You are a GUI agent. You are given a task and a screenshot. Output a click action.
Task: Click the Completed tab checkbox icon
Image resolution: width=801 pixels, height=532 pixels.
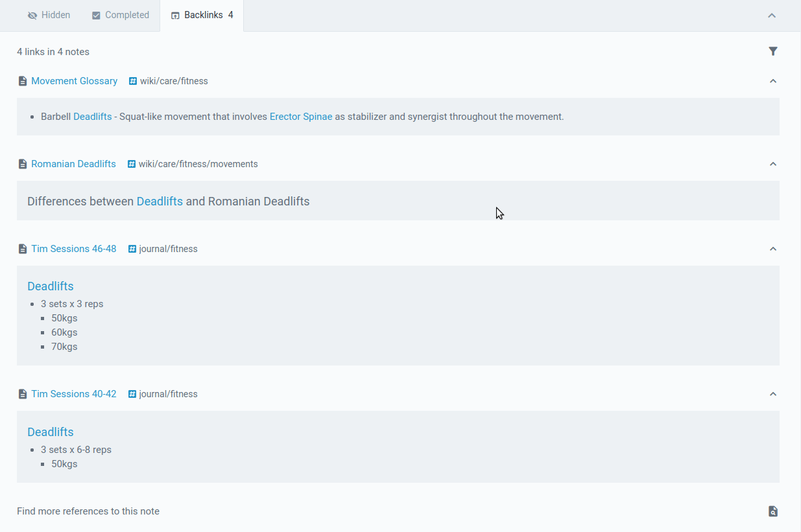96,16
